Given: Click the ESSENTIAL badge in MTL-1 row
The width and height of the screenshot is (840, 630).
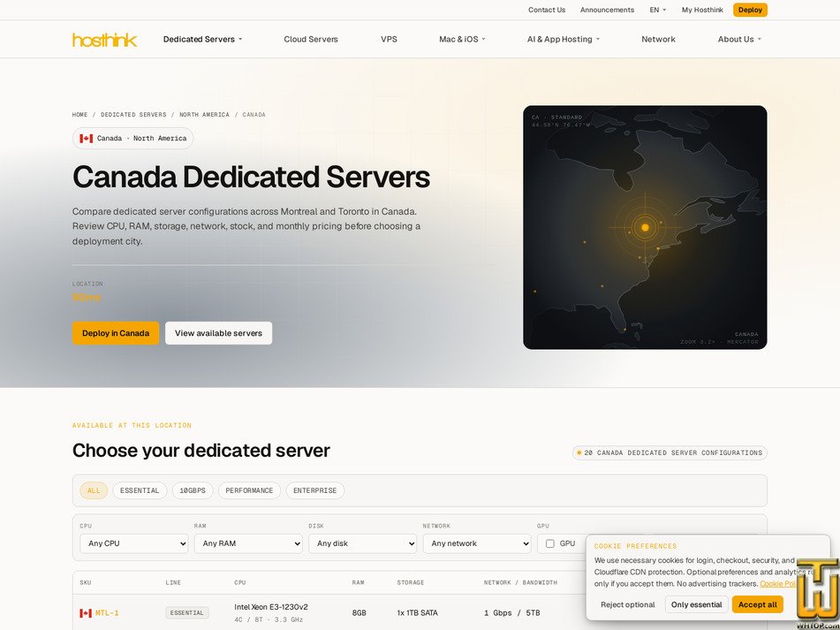Looking at the screenshot, I should pos(187,613).
